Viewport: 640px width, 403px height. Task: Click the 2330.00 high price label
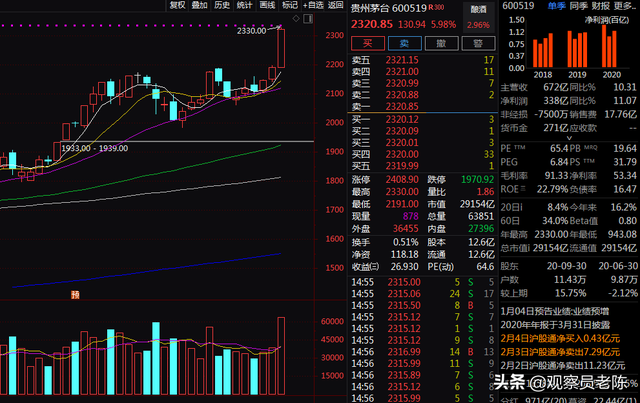(x=251, y=31)
